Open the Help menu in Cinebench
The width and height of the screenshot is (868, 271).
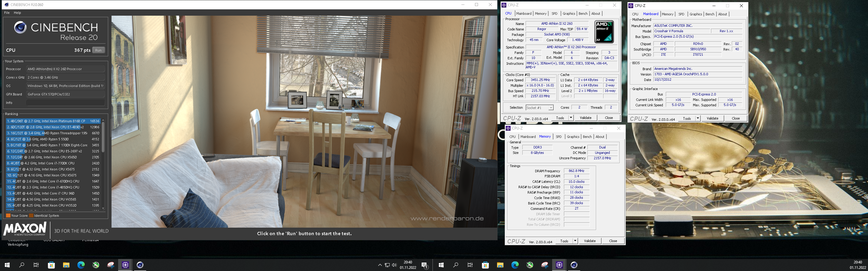tap(17, 13)
